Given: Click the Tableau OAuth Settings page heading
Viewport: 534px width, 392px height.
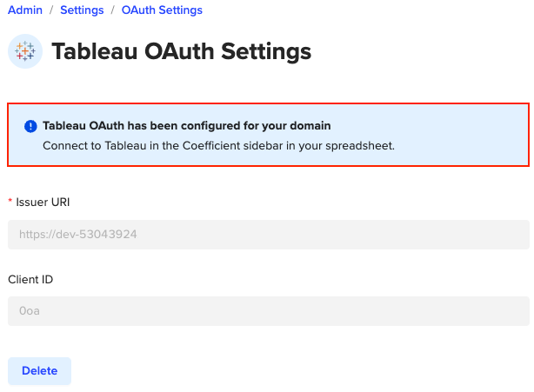Looking at the screenshot, I should coord(181,52).
